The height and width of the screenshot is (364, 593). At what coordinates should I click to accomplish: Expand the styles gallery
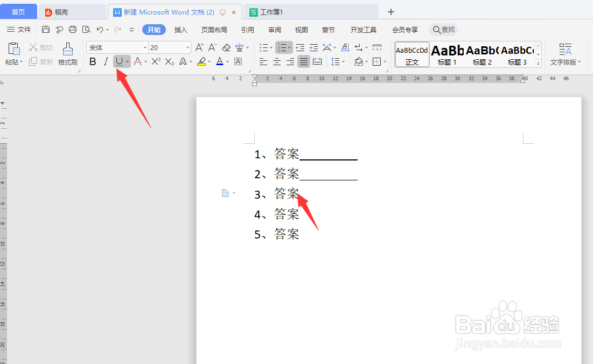[x=538, y=64]
